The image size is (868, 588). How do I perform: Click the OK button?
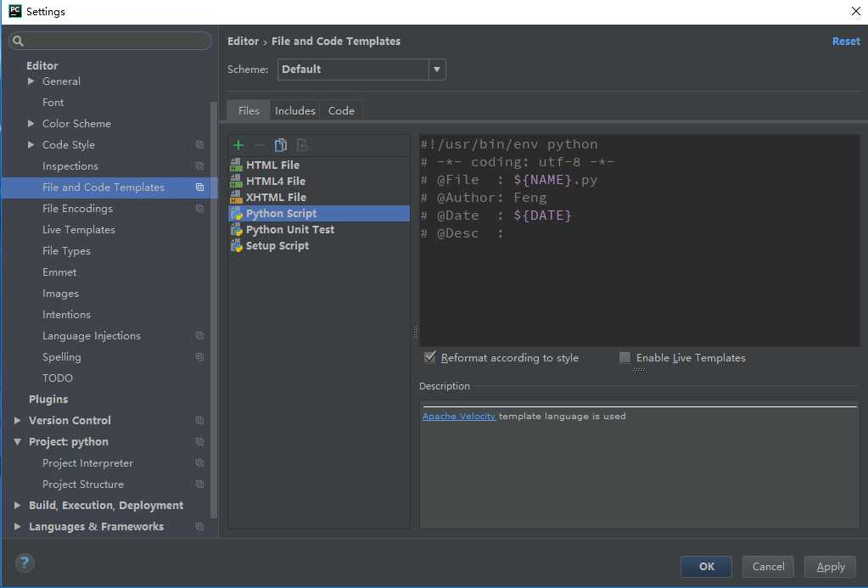coord(706,566)
